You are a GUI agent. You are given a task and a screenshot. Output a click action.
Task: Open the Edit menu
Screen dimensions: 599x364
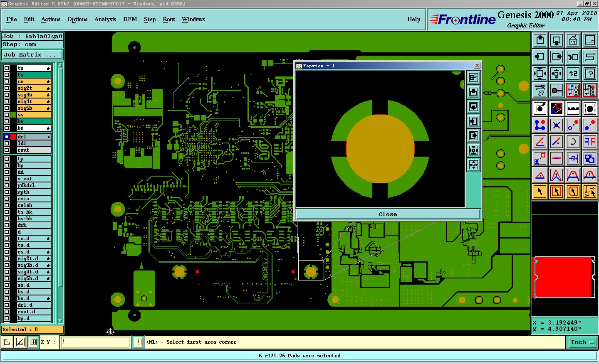[x=29, y=19]
